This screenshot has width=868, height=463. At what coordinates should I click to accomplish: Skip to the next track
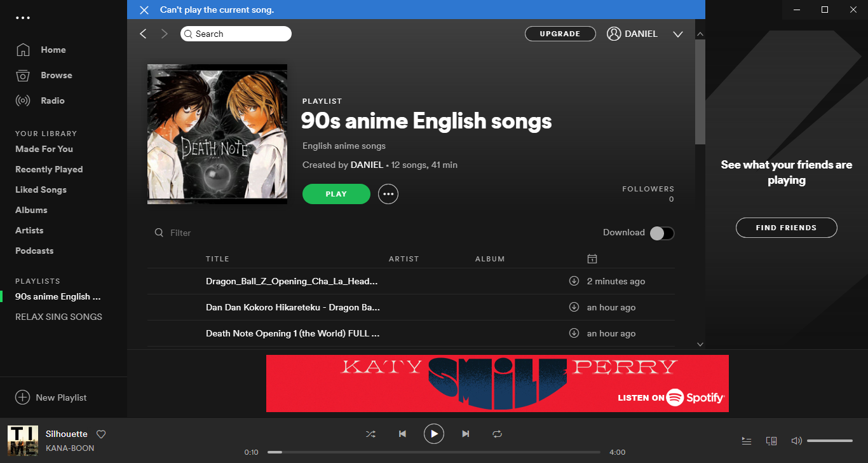point(466,434)
